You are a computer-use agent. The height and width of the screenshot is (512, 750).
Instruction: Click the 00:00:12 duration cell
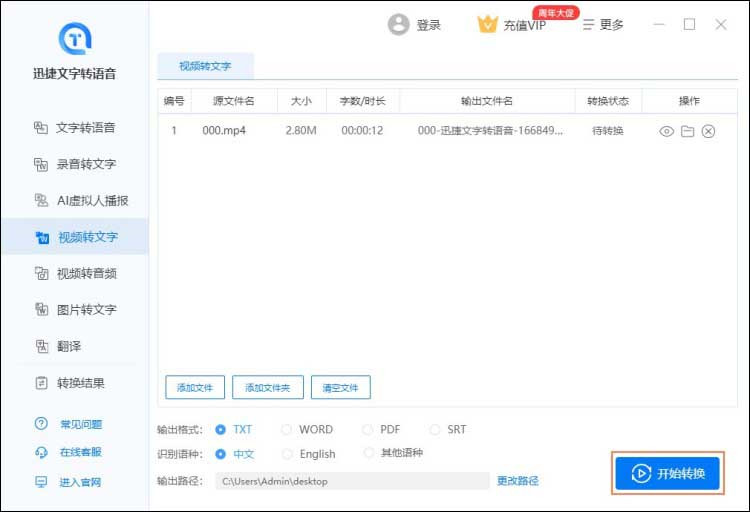click(x=362, y=130)
